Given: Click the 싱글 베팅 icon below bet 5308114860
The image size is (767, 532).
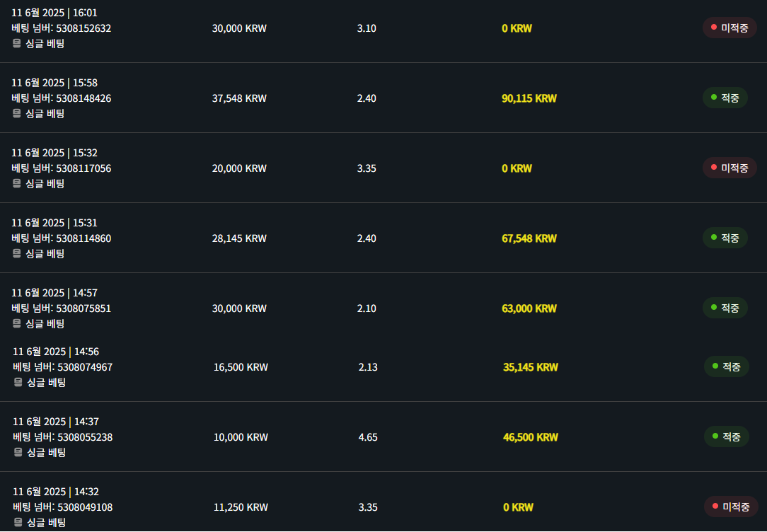Looking at the screenshot, I should [17, 254].
